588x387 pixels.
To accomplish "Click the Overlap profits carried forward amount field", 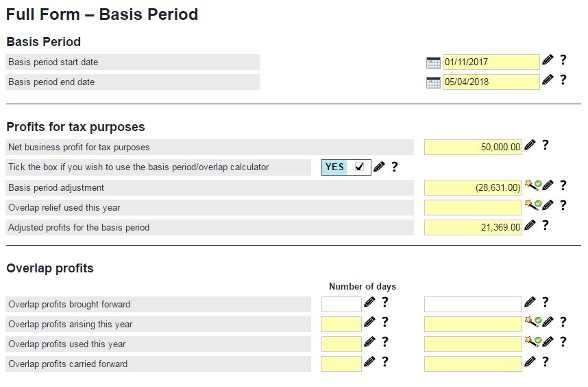I will (473, 364).
